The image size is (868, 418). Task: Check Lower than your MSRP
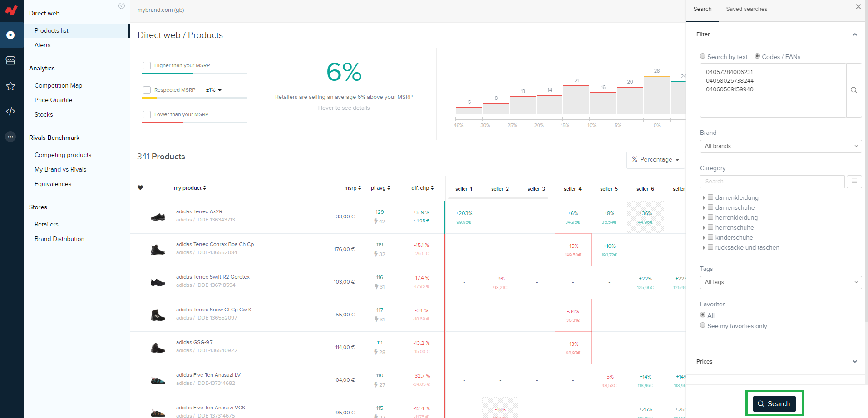tap(147, 114)
